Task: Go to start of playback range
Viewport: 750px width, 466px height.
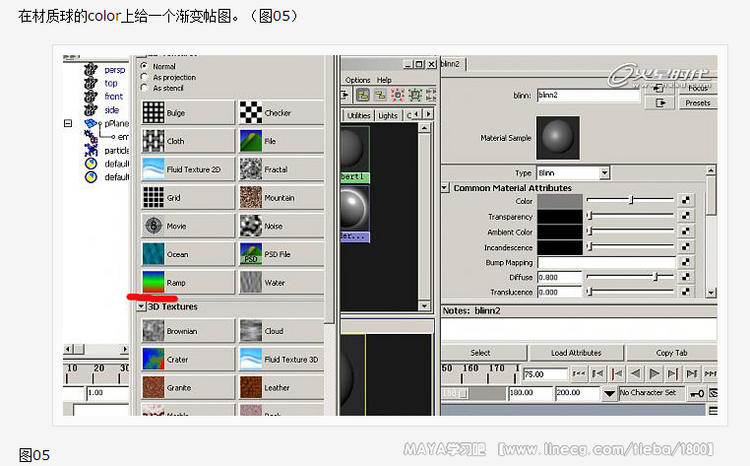Action: pos(579,373)
